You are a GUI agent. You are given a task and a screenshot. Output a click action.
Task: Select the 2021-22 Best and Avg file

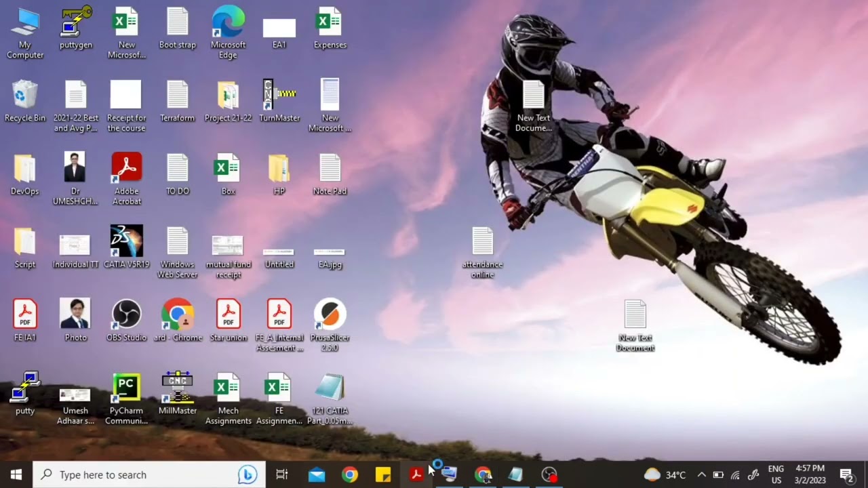76,106
